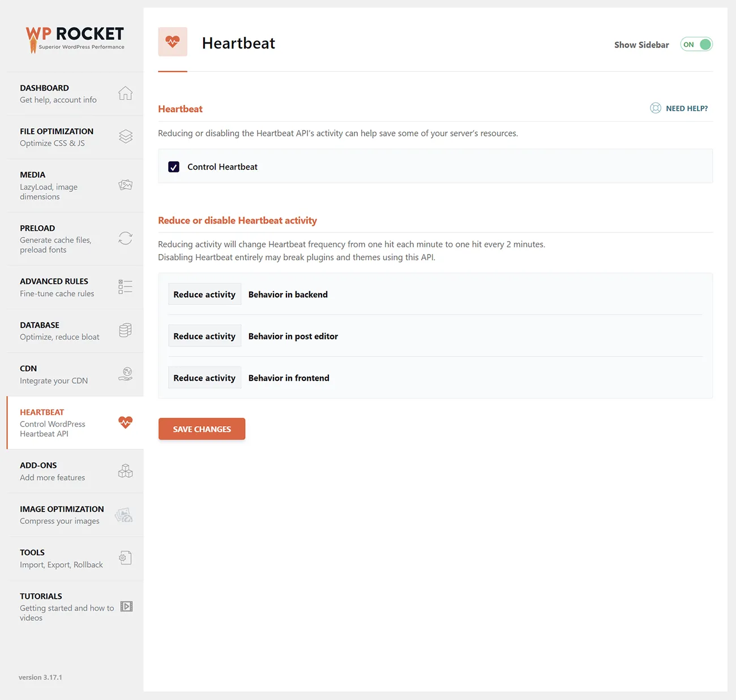Switch to the PRELOAD section
This screenshot has height=700, width=736.
[x=75, y=239]
